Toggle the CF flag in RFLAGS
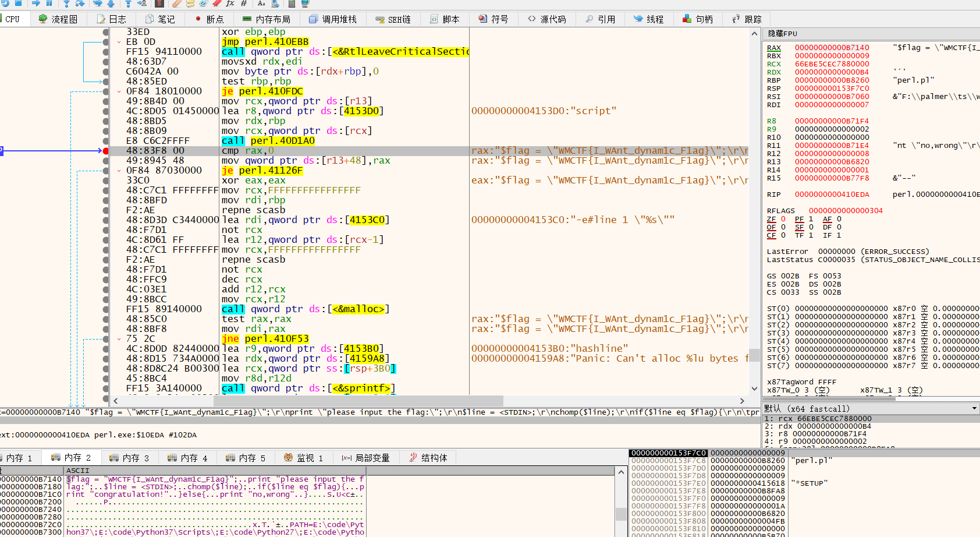The height and width of the screenshot is (537, 980). pos(771,235)
